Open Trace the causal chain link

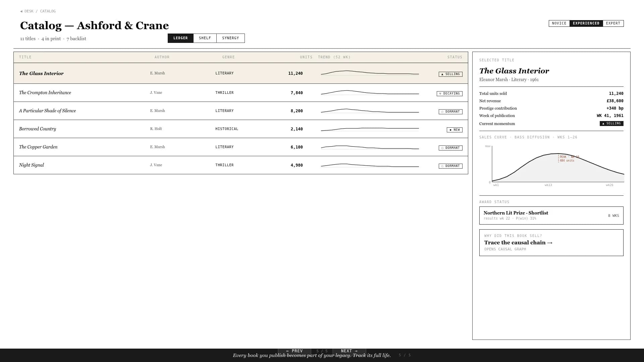coord(551,243)
